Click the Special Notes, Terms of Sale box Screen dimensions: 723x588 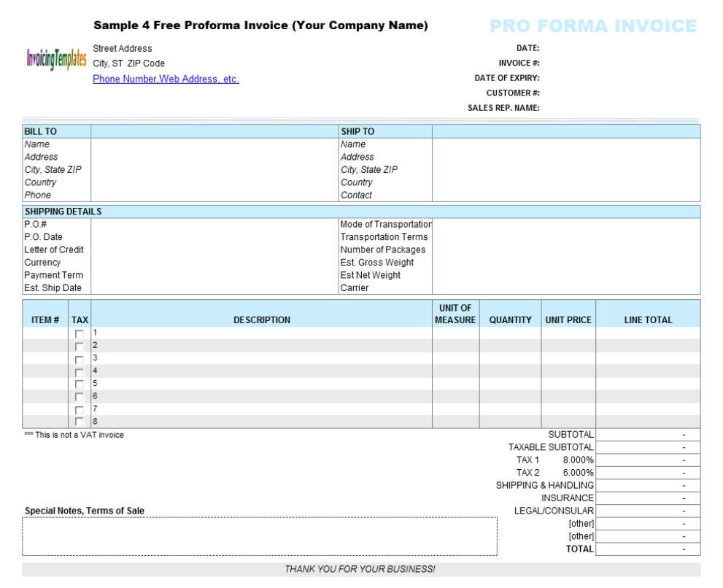pyautogui.click(x=260, y=536)
